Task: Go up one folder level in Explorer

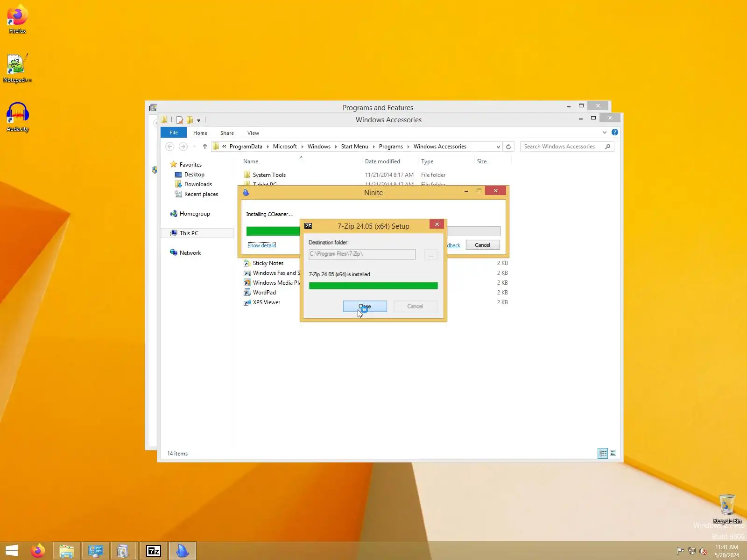Action: 204,147
